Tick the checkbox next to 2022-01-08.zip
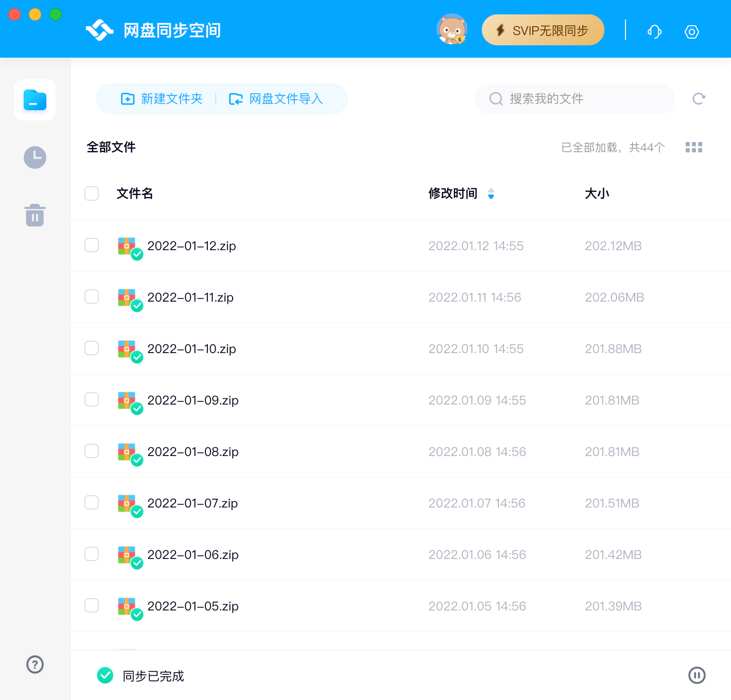 pos(92,451)
